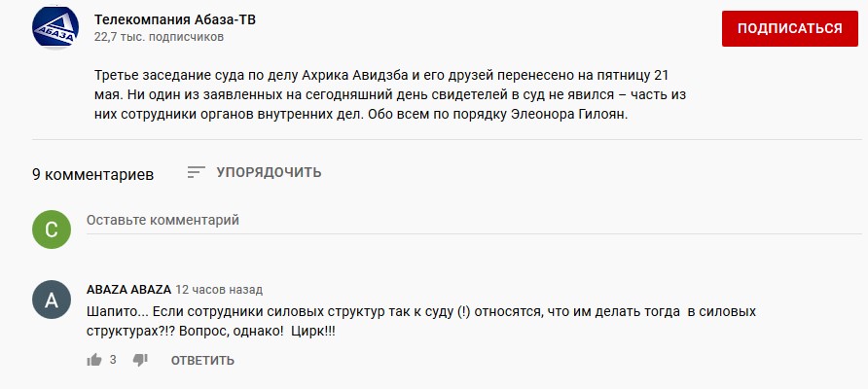Image resolution: width=868 pixels, height=389 pixels.
Task: Click the sort lines icon beside comments
Action: coord(196,172)
